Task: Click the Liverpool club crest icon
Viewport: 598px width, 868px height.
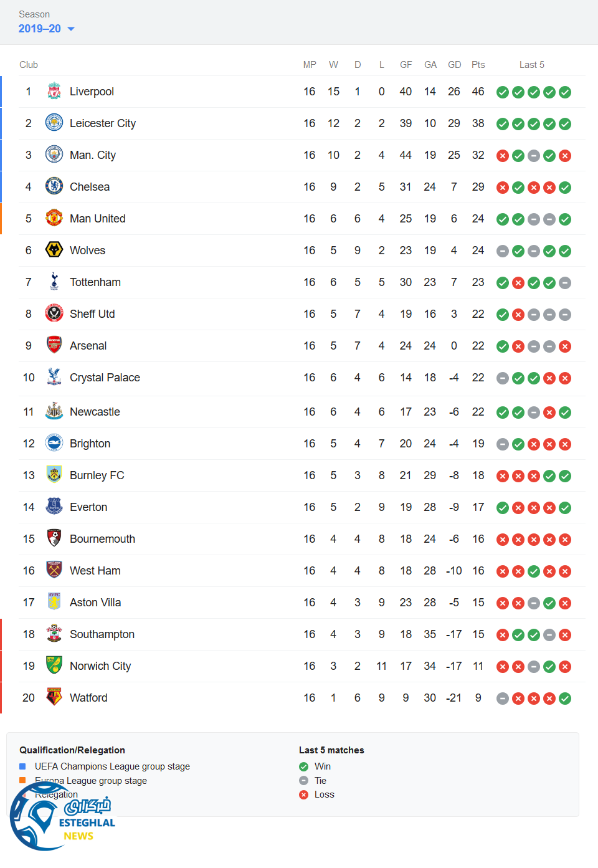Action: [x=54, y=92]
